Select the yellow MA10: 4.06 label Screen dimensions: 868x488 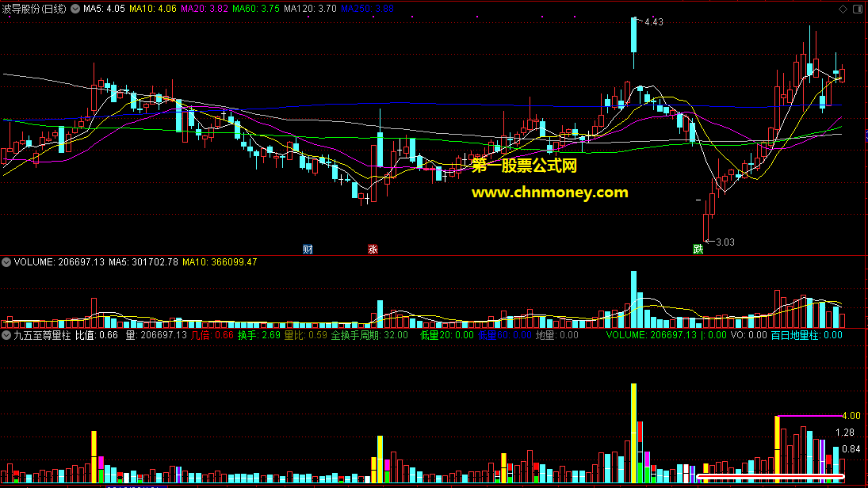click(x=153, y=9)
